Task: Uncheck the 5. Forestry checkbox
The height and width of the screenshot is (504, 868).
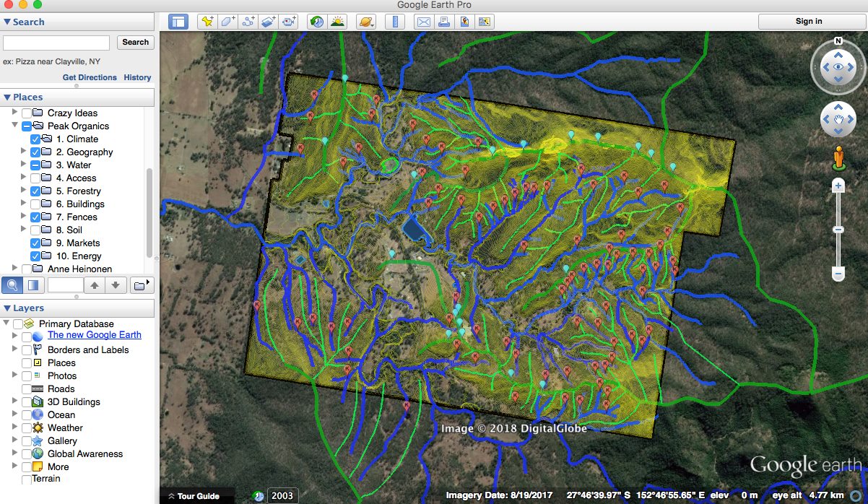Action: click(x=35, y=191)
